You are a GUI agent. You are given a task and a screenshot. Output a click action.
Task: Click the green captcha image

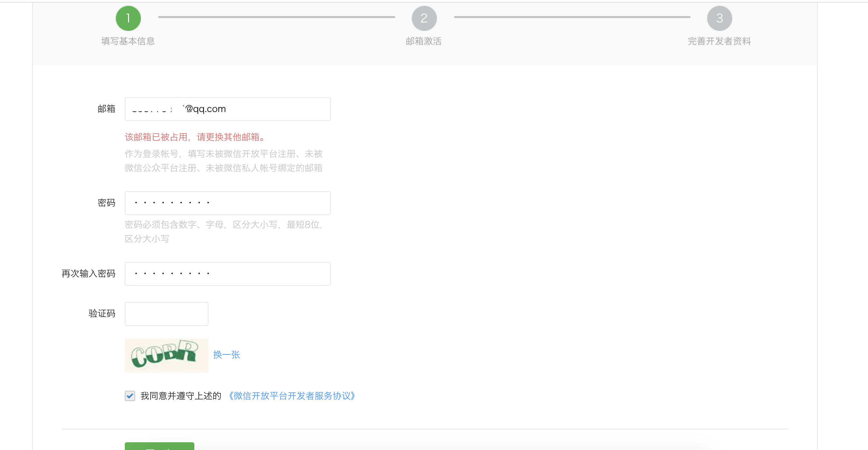click(x=166, y=355)
